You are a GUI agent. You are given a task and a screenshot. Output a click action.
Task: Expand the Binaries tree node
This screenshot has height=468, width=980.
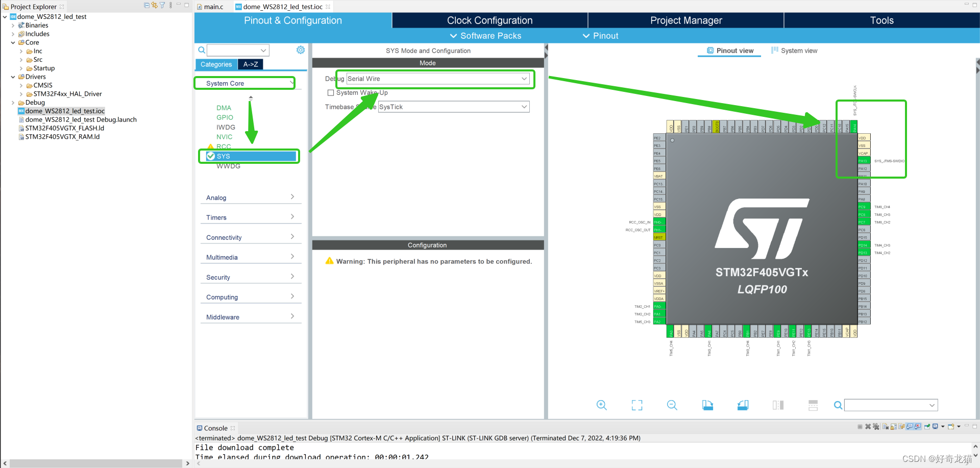[13, 26]
